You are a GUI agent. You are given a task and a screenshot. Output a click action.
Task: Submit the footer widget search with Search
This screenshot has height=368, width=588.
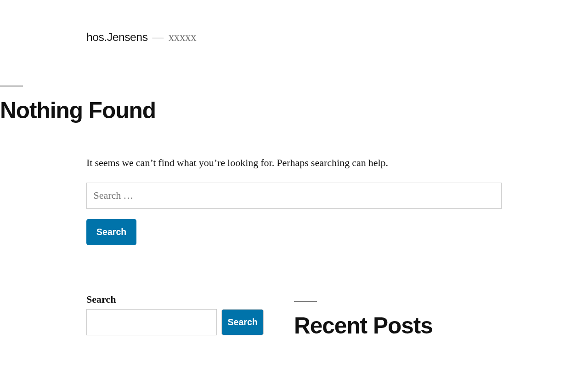coord(243,322)
